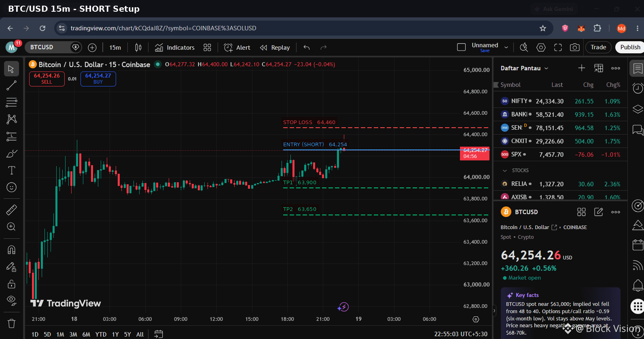Set chart range to 5D
The width and height of the screenshot is (644, 339).
tap(47, 334)
